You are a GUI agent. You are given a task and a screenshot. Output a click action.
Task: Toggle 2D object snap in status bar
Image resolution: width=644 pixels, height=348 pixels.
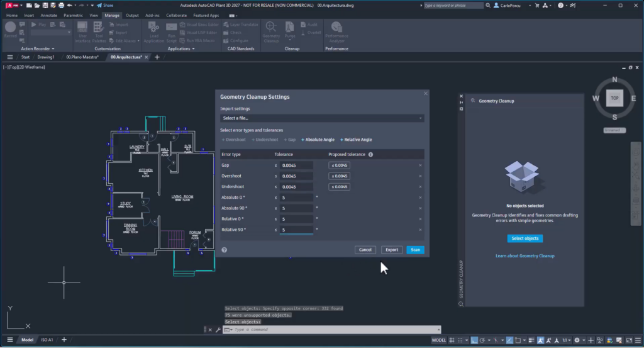click(x=518, y=340)
